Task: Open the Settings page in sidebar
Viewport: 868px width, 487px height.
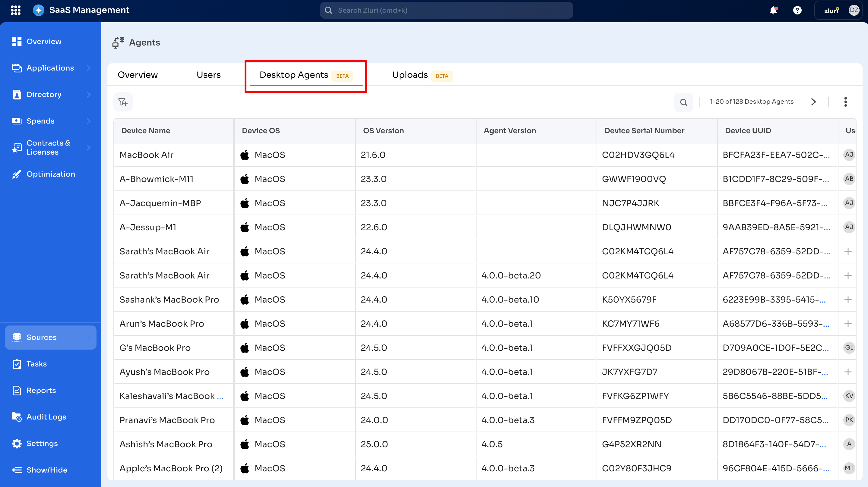Action: tap(42, 444)
